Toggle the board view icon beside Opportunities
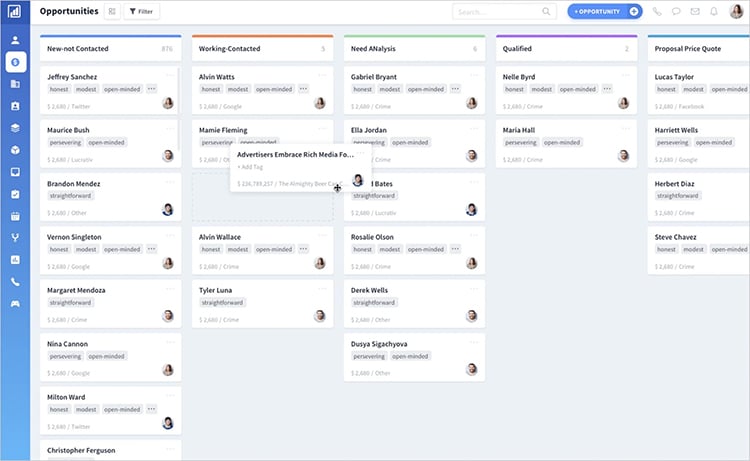The width and height of the screenshot is (750, 461). (x=111, y=12)
